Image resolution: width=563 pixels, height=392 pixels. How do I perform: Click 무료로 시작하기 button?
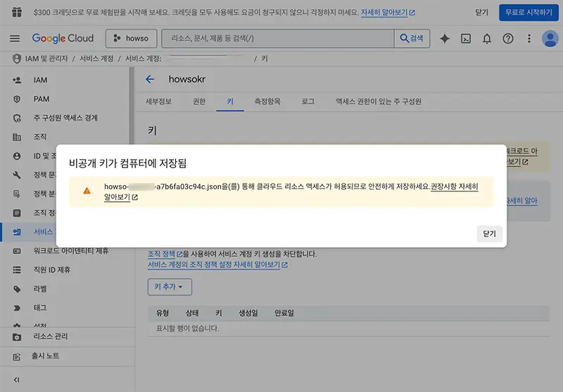[x=529, y=13]
